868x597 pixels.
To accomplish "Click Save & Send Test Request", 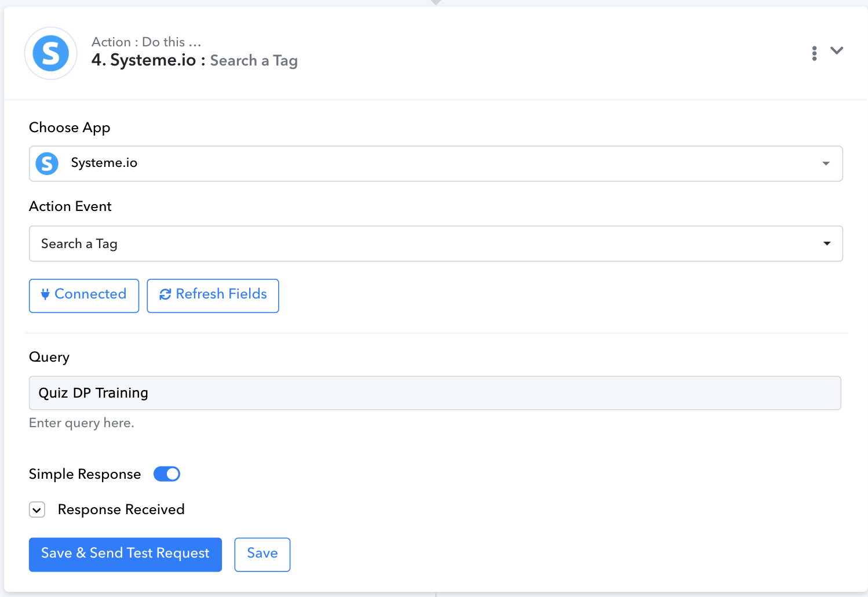I will (125, 554).
